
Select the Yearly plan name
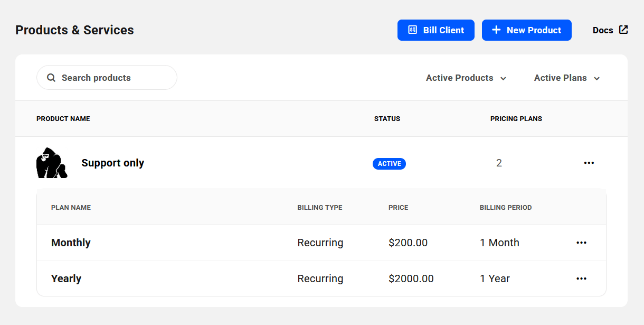click(x=66, y=278)
